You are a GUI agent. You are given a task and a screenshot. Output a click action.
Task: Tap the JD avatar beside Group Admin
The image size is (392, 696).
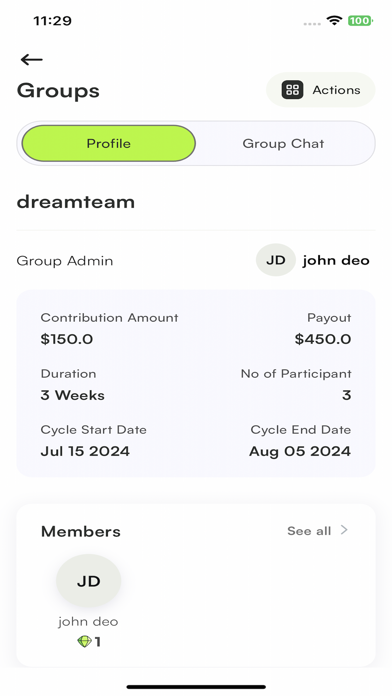[x=276, y=260]
